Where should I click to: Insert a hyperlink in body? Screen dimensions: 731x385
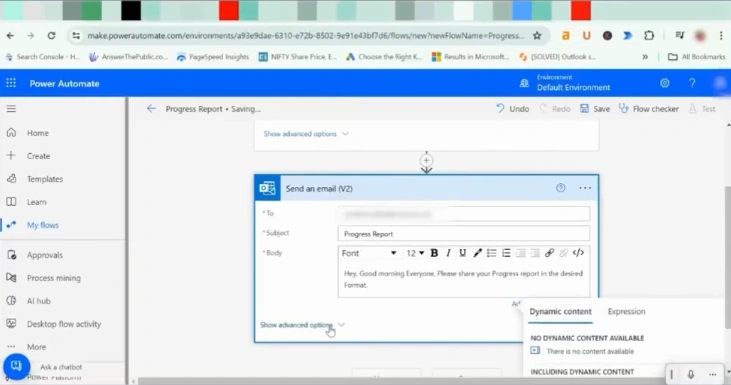pos(549,253)
